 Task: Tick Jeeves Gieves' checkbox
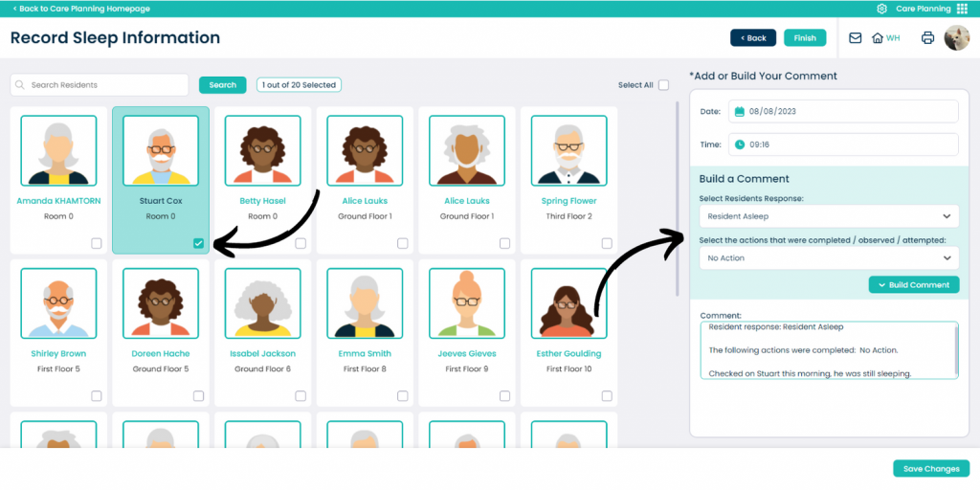[x=504, y=395]
